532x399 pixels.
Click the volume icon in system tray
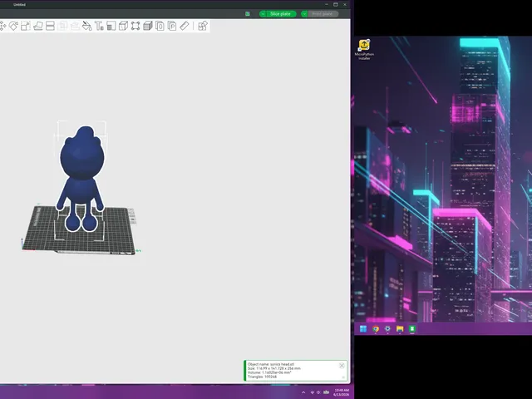318,392
